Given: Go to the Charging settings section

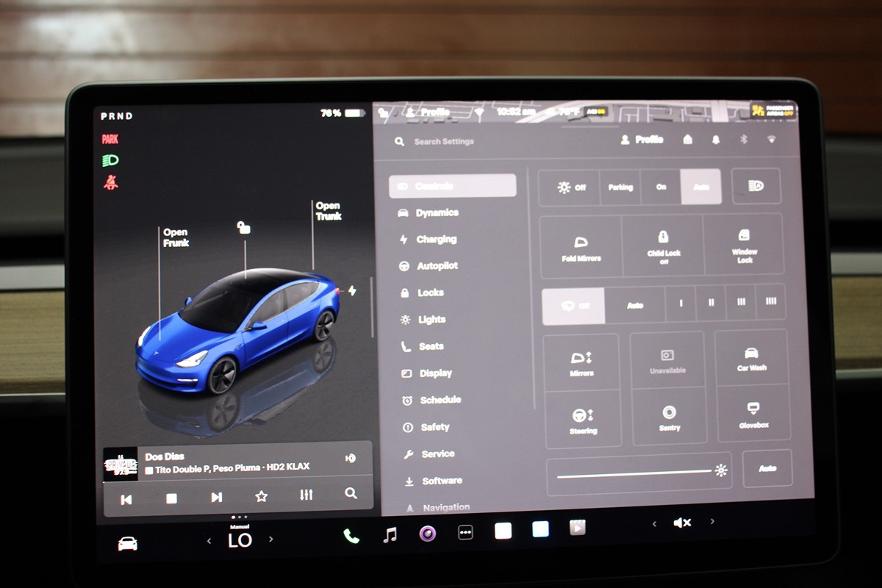Looking at the screenshot, I should coord(436,240).
